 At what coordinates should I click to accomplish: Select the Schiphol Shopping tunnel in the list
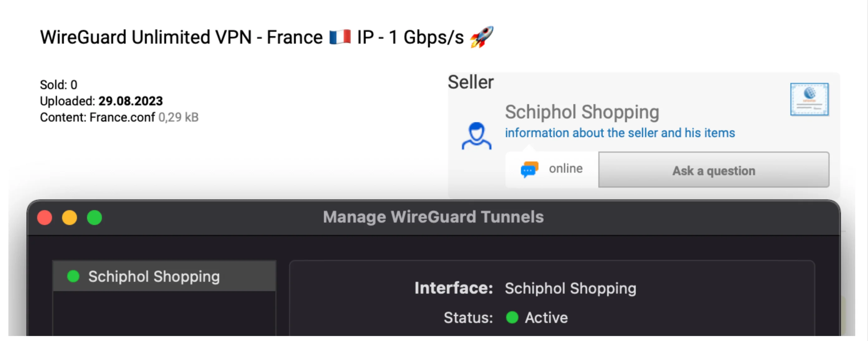pos(154,276)
